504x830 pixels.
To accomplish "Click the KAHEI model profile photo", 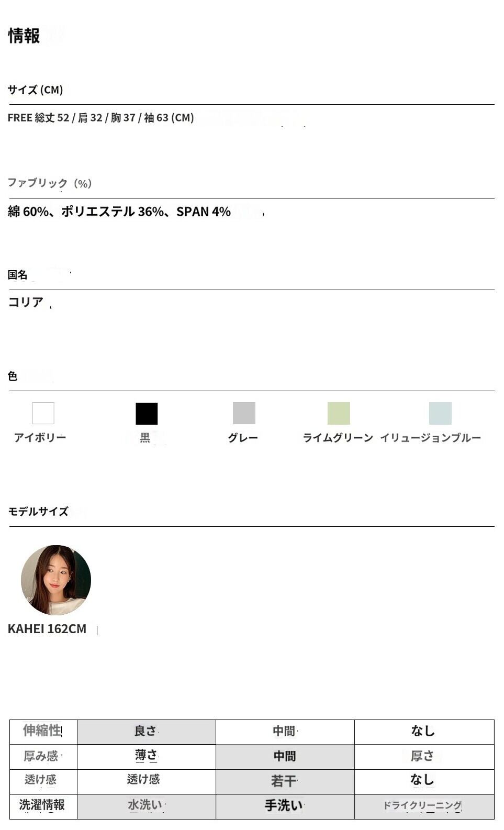I will coord(56,580).
